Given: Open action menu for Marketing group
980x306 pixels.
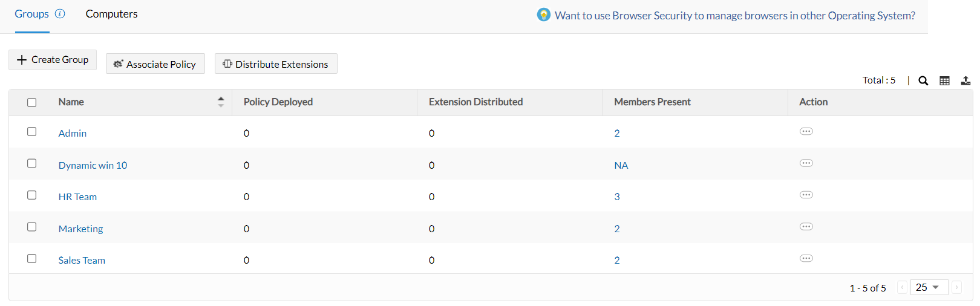Looking at the screenshot, I should [x=806, y=227].
